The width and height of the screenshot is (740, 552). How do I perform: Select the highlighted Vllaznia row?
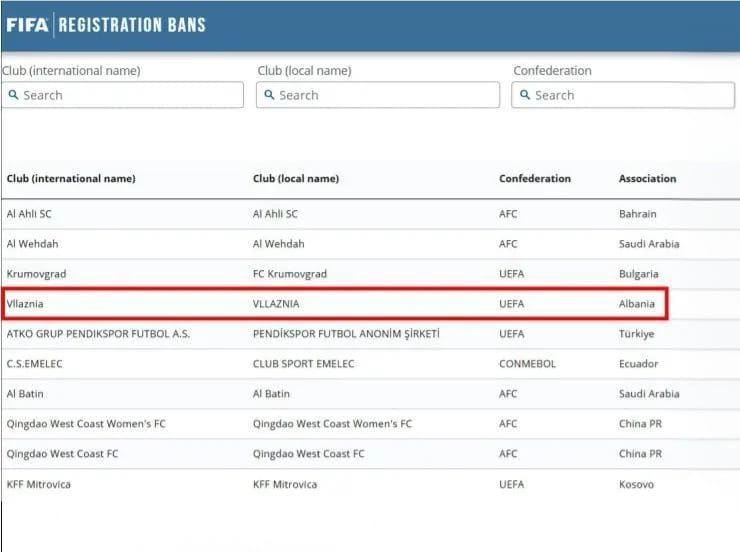click(x=26, y=304)
